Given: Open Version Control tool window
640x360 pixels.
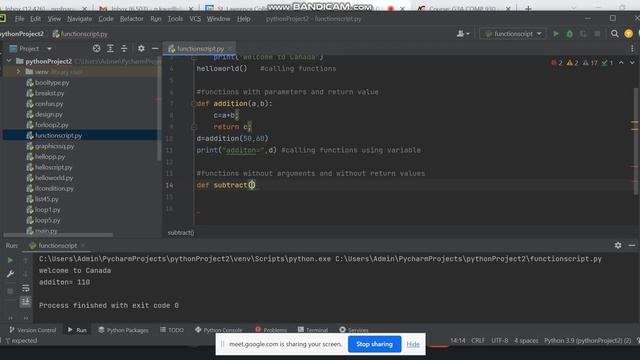Looking at the screenshot, I should 33,330.
